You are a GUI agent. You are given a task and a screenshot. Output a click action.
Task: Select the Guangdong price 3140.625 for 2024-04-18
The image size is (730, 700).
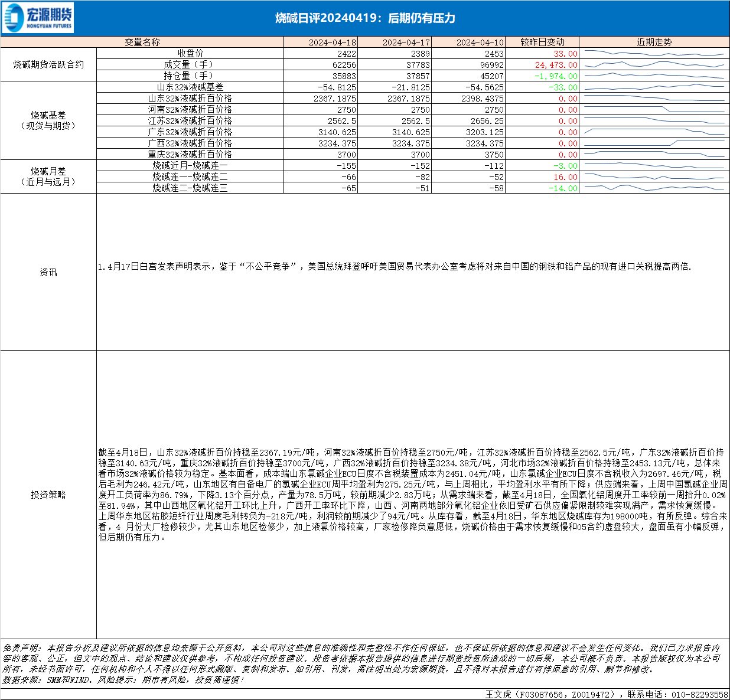(x=337, y=132)
